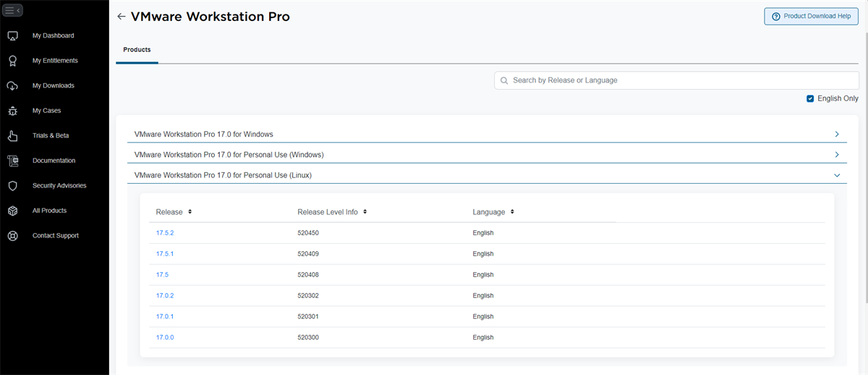Go back using the left arrow

(x=121, y=17)
